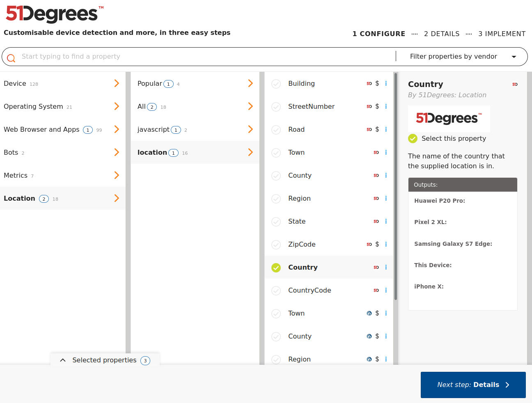Show info for CountryCode property

coord(386,290)
